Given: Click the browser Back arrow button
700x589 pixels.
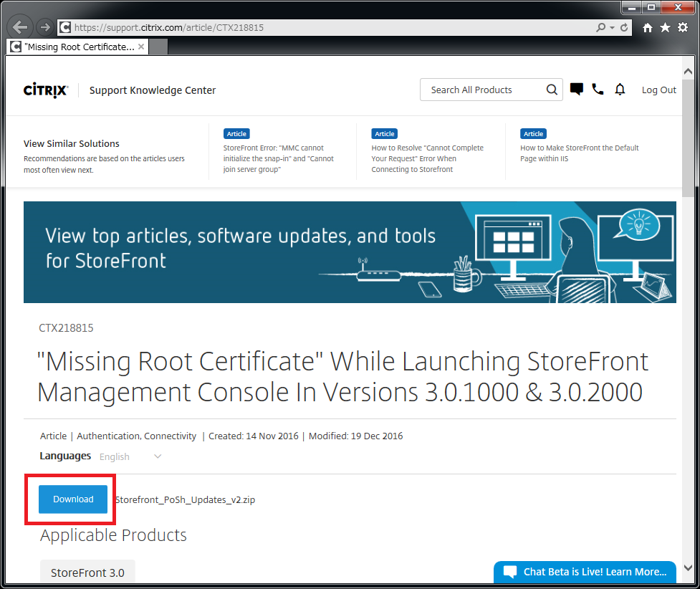Looking at the screenshot, I should (20, 27).
